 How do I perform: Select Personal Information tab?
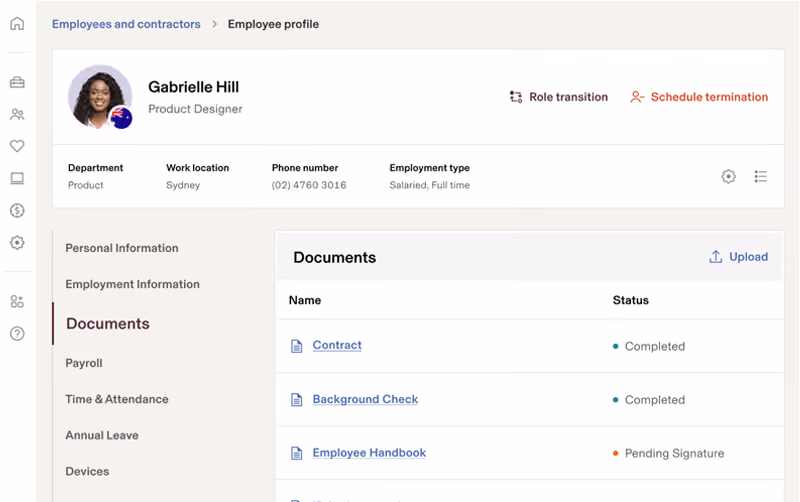122,248
